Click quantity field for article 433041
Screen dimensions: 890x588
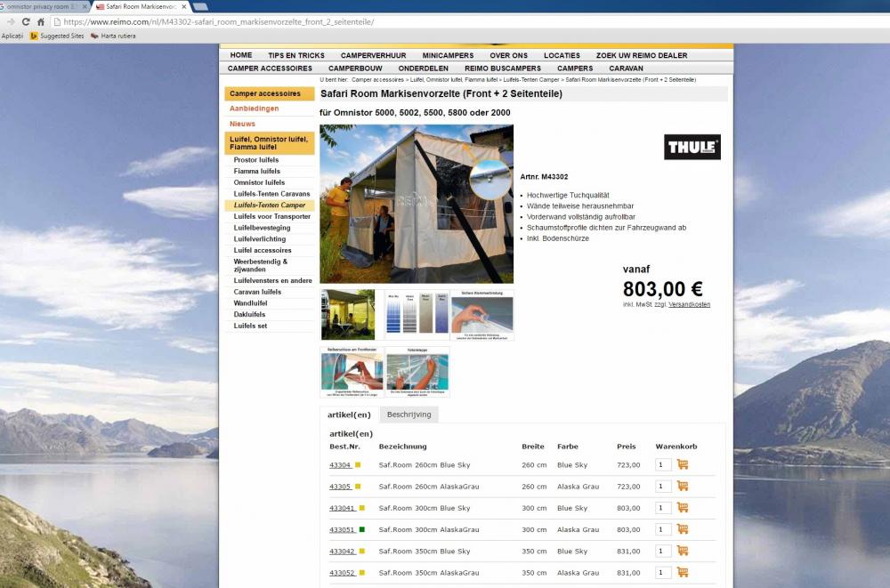click(x=662, y=508)
